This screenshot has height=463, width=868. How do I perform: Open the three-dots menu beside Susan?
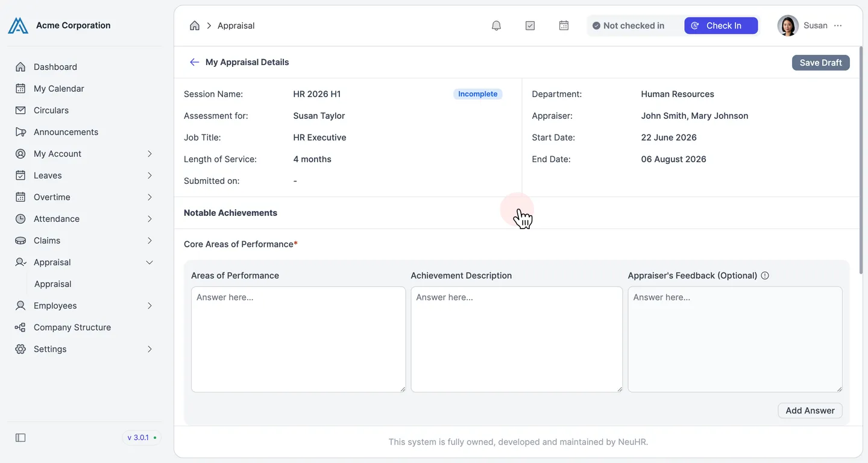pyautogui.click(x=838, y=25)
